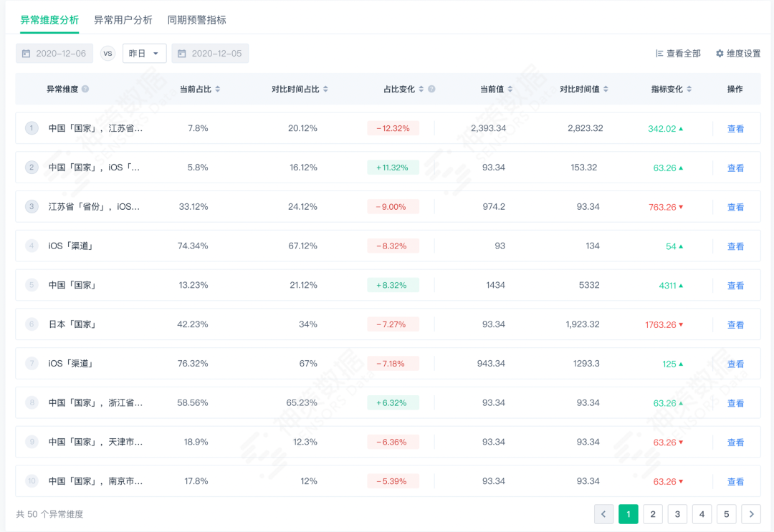774x532 pixels.
Task: Click 1,923.32 comparison value cell
Action: click(583, 324)
